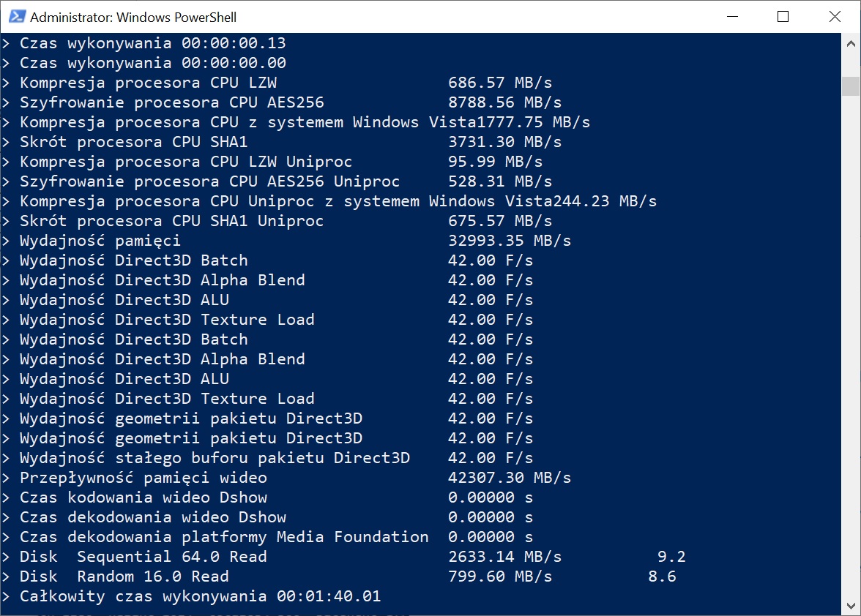Image resolution: width=861 pixels, height=616 pixels.
Task: Select the Wydajność Direct3D Batch entry
Action: [132, 260]
